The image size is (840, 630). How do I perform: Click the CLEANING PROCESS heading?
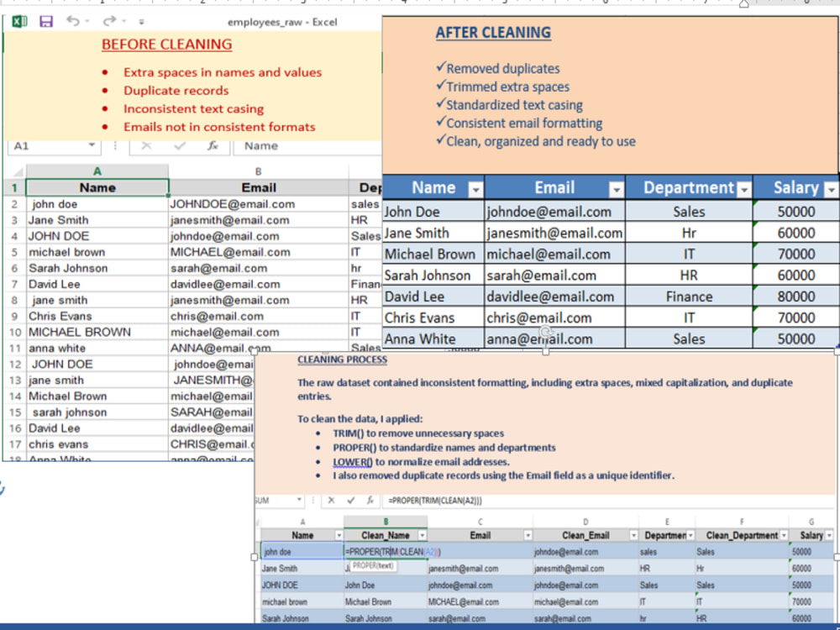point(343,360)
